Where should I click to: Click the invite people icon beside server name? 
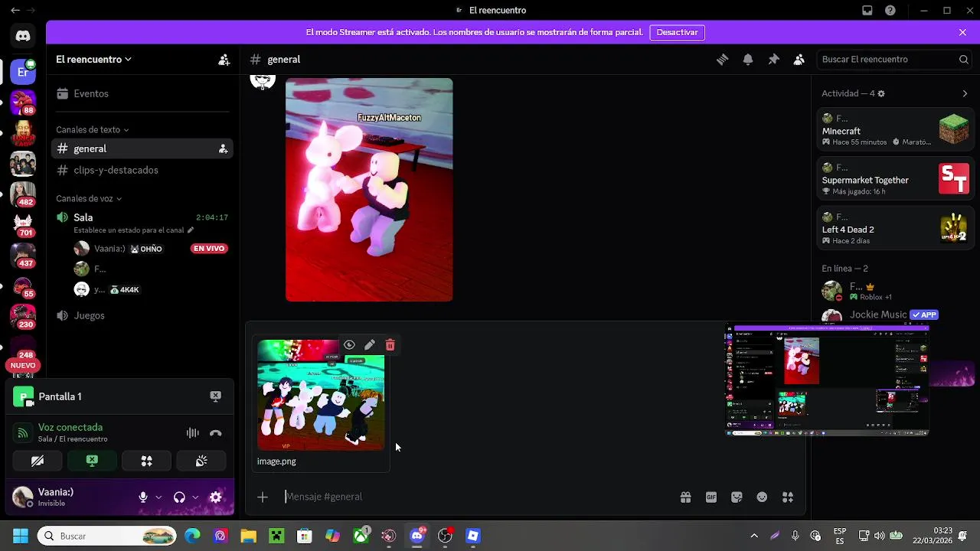pyautogui.click(x=224, y=60)
